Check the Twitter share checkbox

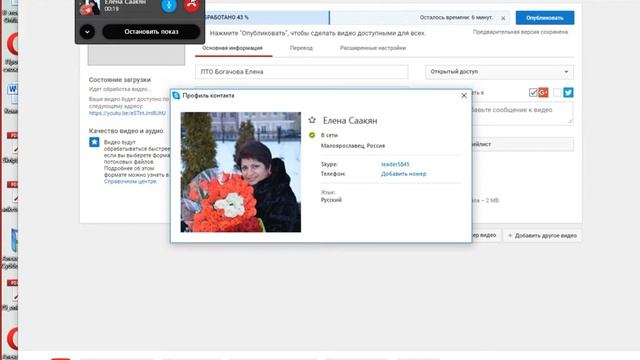click(558, 93)
